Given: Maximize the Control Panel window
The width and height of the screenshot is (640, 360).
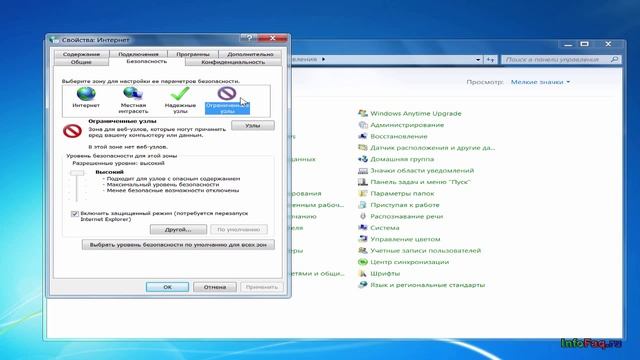Looking at the screenshot, I should [x=584, y=44].
